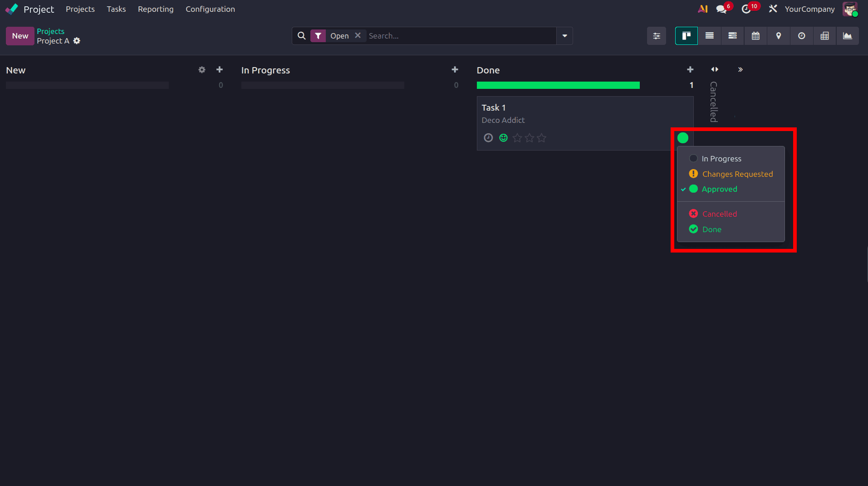Click the green Done column progress bar
Viewport: 868px width, 486px height.
click(558, 85)
